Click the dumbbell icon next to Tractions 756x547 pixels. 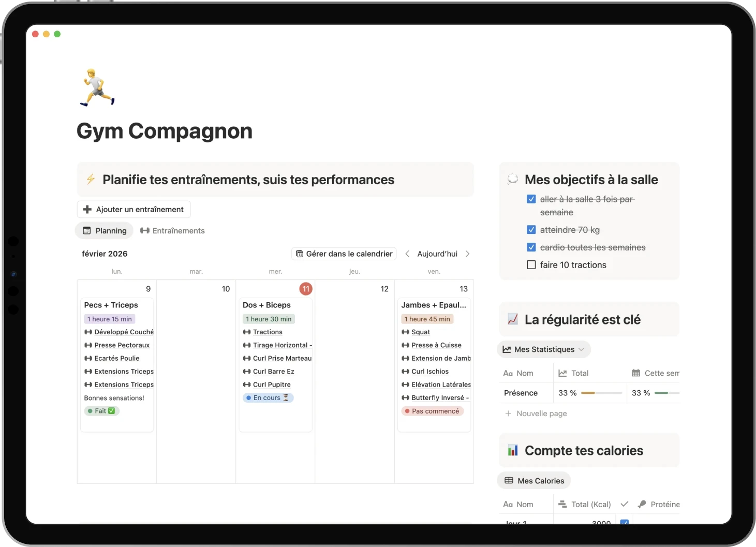[247, 332]
